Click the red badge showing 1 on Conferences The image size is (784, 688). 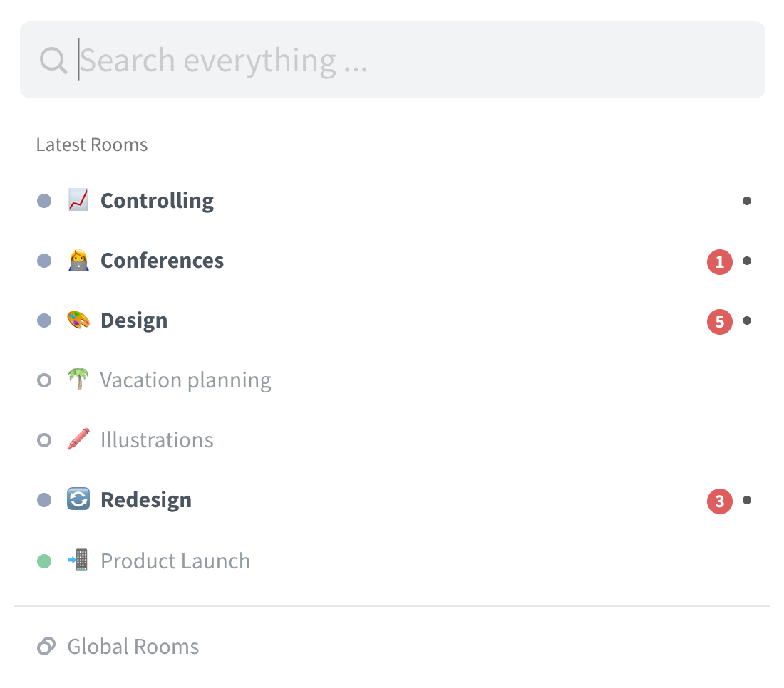(720, 261)
